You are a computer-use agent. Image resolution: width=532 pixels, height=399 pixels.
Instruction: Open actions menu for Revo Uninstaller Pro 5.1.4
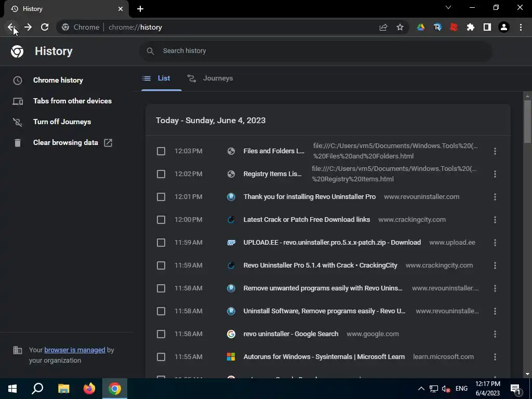point(495,265)
